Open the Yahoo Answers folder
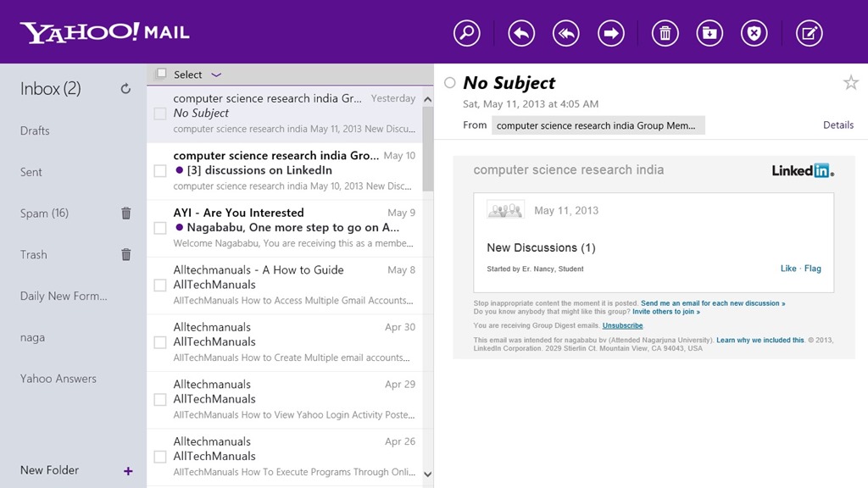This screenshot has height=488, width=868. [58, 379]
